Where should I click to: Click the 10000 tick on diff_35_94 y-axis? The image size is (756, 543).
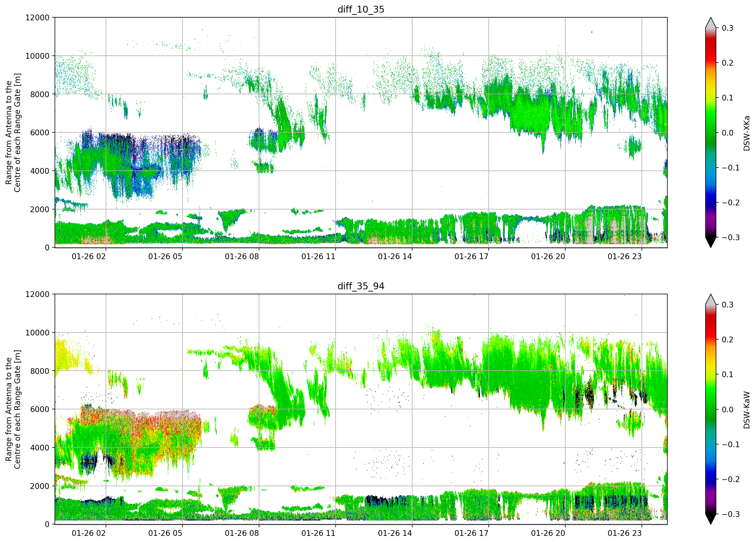(37, 332)
